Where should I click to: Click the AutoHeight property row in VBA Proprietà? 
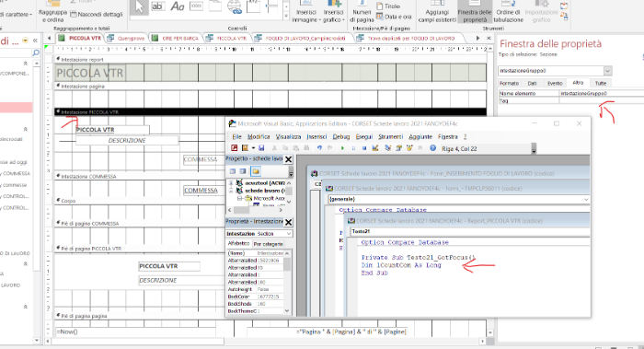(256, 289)
